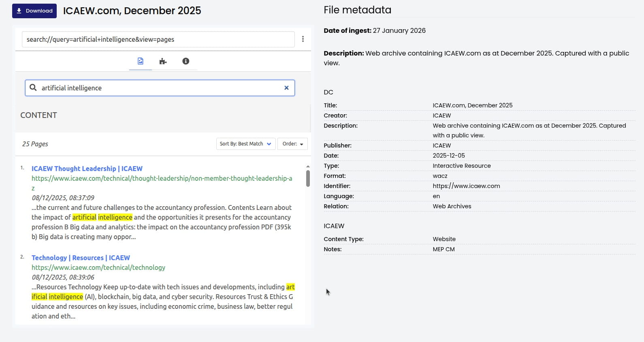This screenshot has height=342, width=644.
Task: Open the three-dot options menu
Action: tap(303, 39)
